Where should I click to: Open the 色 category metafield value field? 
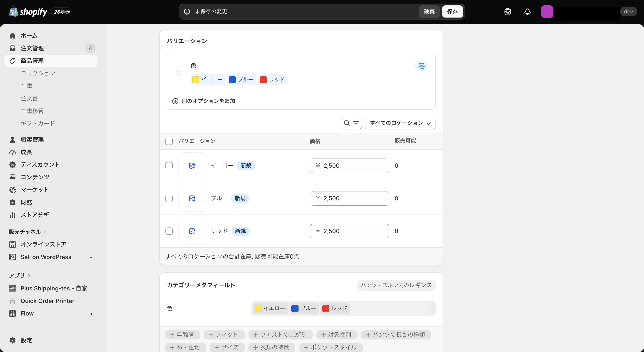point(343,308)
